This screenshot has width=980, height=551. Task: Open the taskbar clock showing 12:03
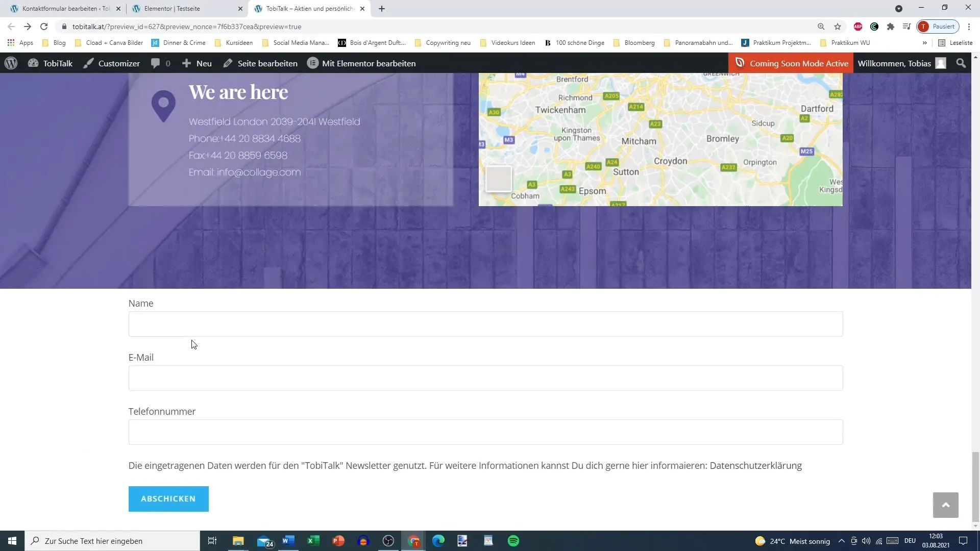936,541
